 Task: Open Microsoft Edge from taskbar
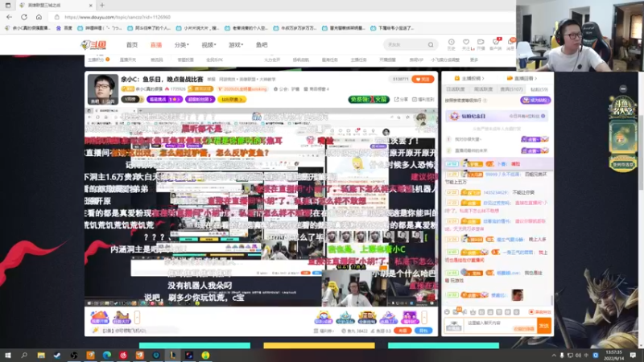coord(107,356)
